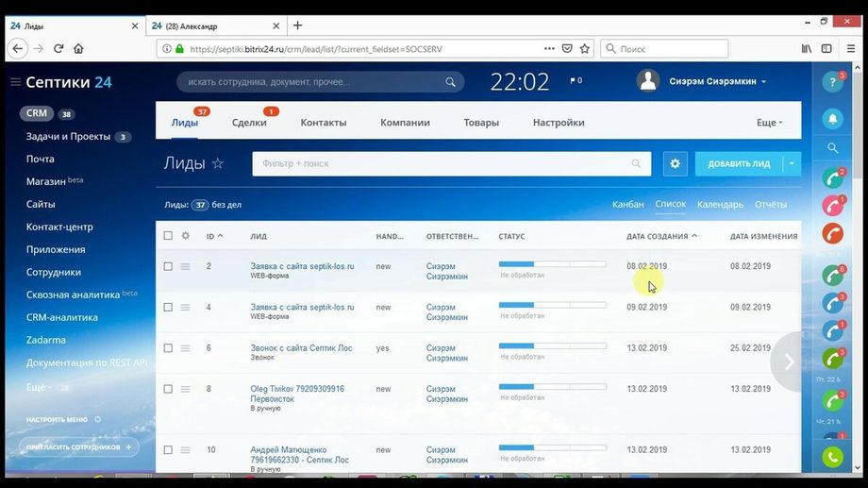Open the Настройки tab
Screen dimensions: 868x488
(559, 123)
